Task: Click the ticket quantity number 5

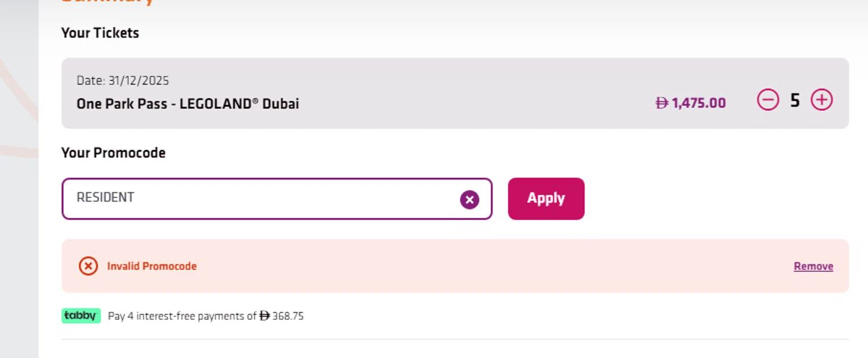Action: [x=795, y=101]
